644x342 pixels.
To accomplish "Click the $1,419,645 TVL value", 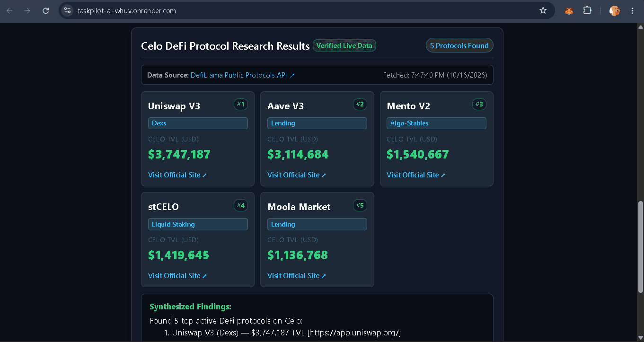I will [179, 255].
